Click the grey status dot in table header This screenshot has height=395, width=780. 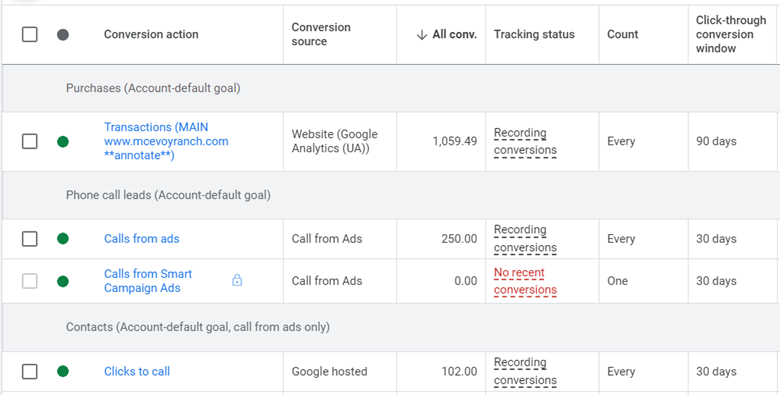pos(63,35)
